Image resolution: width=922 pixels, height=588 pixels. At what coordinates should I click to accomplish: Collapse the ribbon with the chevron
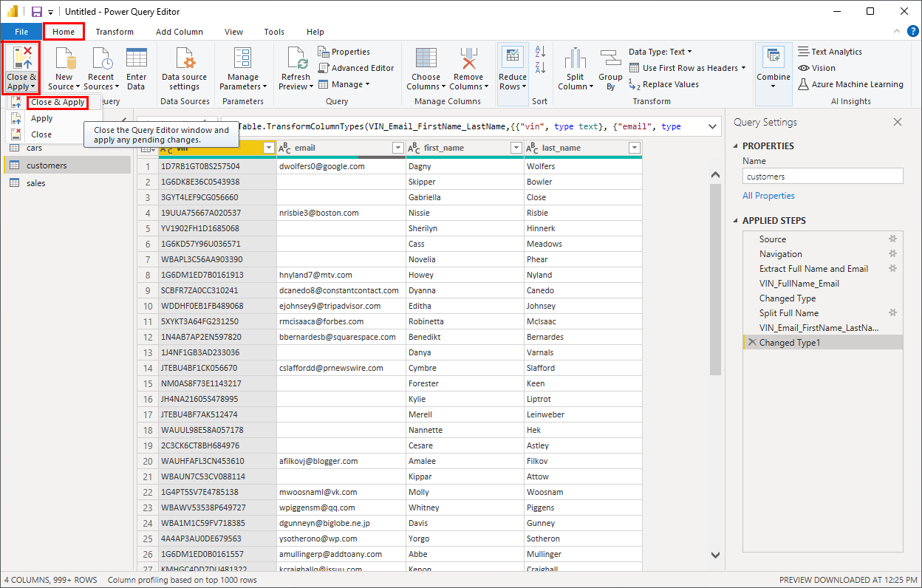[896, 32]
